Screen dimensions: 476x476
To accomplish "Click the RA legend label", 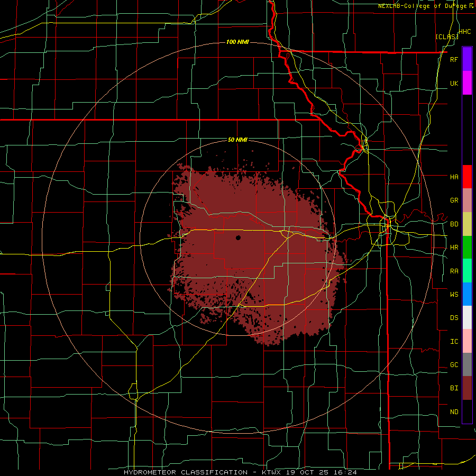I will click(x=454, y=271).
